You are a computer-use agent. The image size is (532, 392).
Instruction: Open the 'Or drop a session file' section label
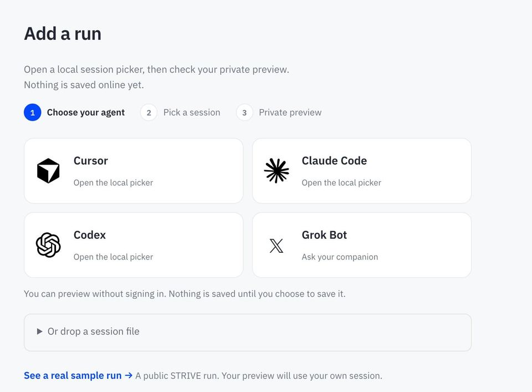[93, 331]
